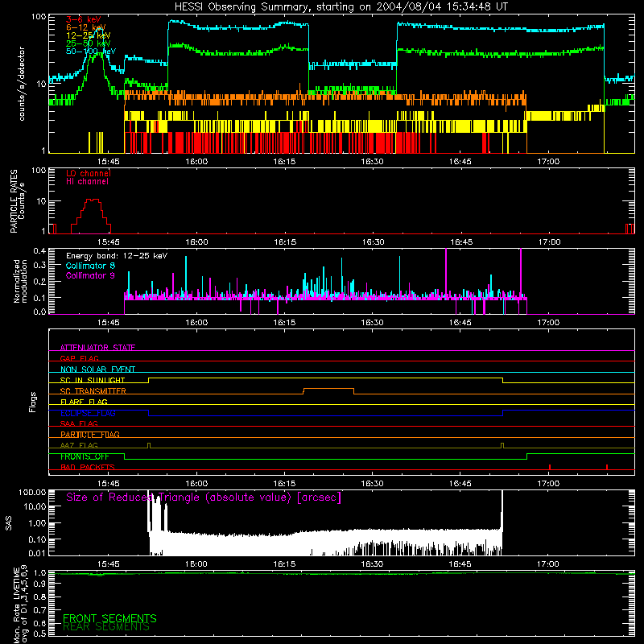Screen dimensions: 644x644
Task: Click the 16:00 tick under the Flags panel
Action: 196,484
